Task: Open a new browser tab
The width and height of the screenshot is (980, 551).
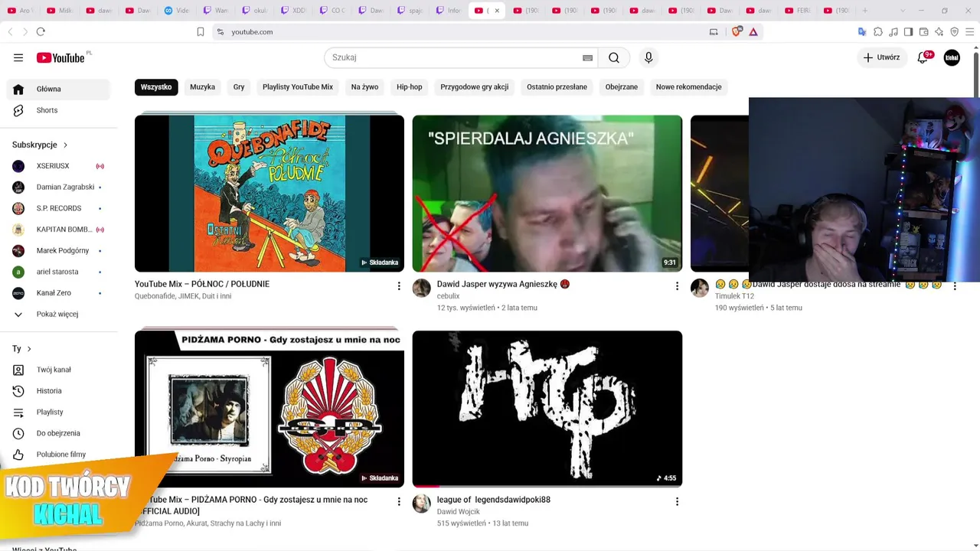Action: (x=865, y=11)
